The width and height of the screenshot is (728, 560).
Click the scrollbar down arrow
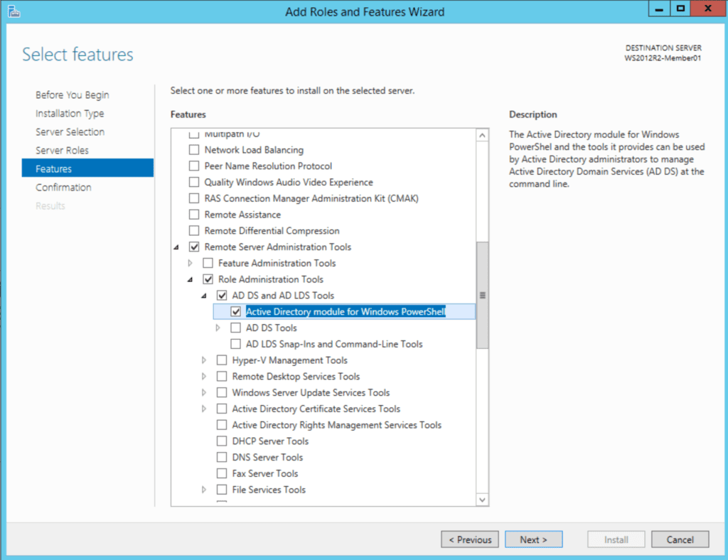coord(482,499)
